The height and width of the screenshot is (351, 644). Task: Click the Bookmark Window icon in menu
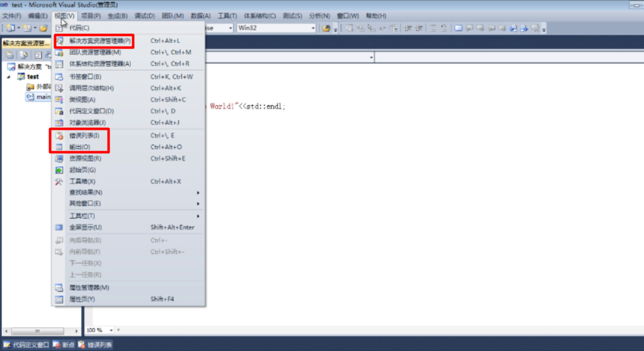coord(59,77)
